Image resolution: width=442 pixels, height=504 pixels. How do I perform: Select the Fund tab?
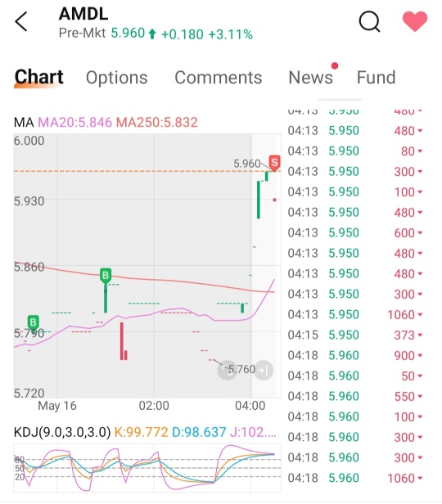coord(376,78)
